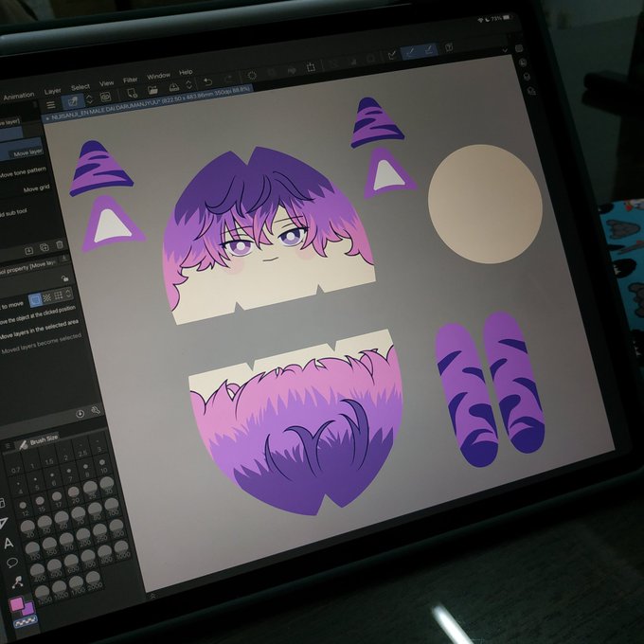Viewport: 644px width, 644px height.
Task: Click the hamburger menu icon in command bar
Action: click(51, 105)
